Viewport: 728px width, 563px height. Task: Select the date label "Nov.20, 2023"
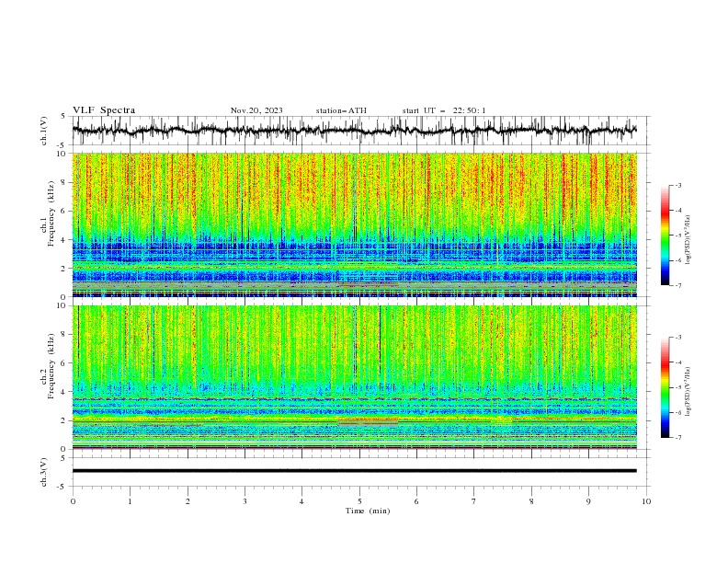pos(256,110)
